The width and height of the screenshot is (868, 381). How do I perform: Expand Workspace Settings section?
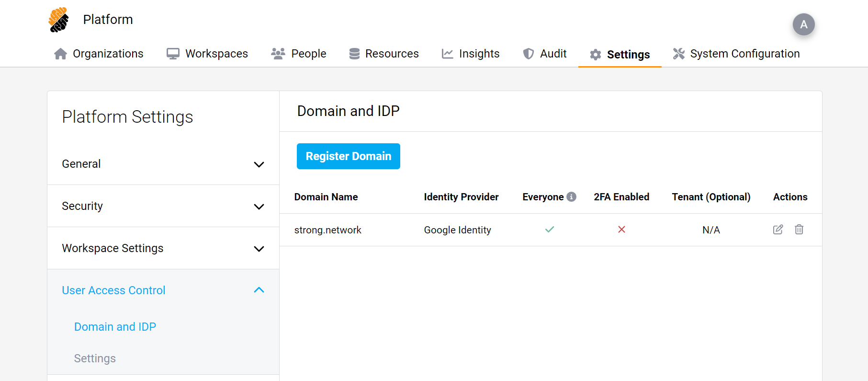[259, 249]
